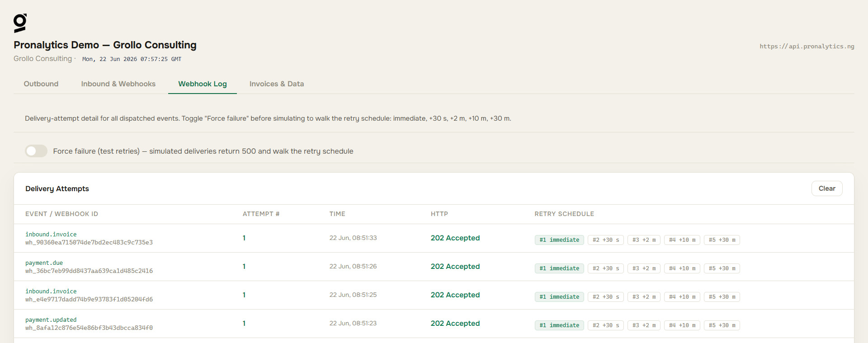Click 202 Accepted in the payment.due row

[455, 267]
